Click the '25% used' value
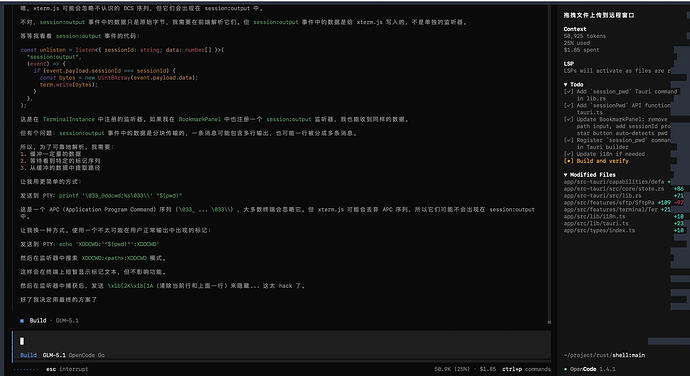 (x=576, y=43)
